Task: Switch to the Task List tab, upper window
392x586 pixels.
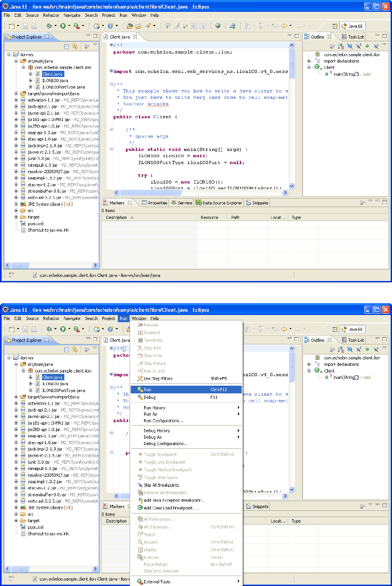Action: [352, 37]
